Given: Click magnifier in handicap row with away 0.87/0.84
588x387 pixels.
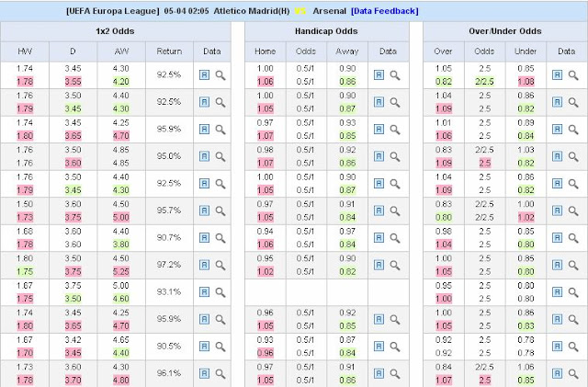Looking at the screenshot, I should point(395,346).
